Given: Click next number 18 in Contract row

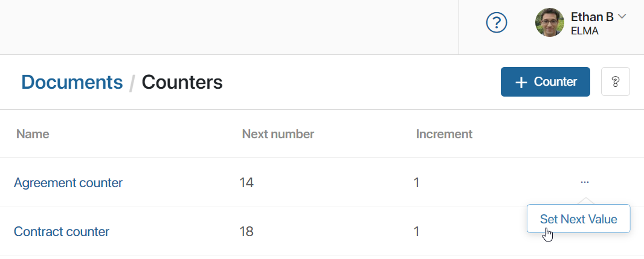Looking at the screenshot, I should pos(246,231).
